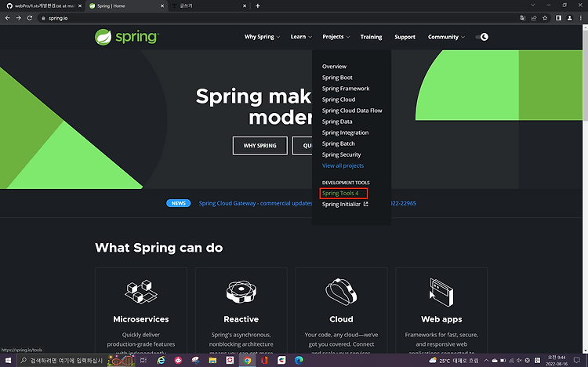Open Microsoft Edge from taskbar
588x367 pixels.
[x=299, y=360]
